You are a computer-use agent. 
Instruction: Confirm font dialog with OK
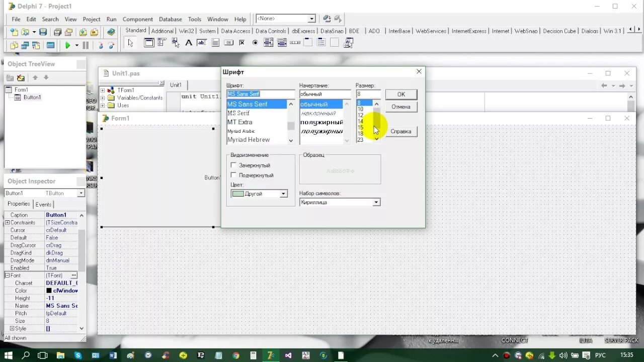click(401, 94)
